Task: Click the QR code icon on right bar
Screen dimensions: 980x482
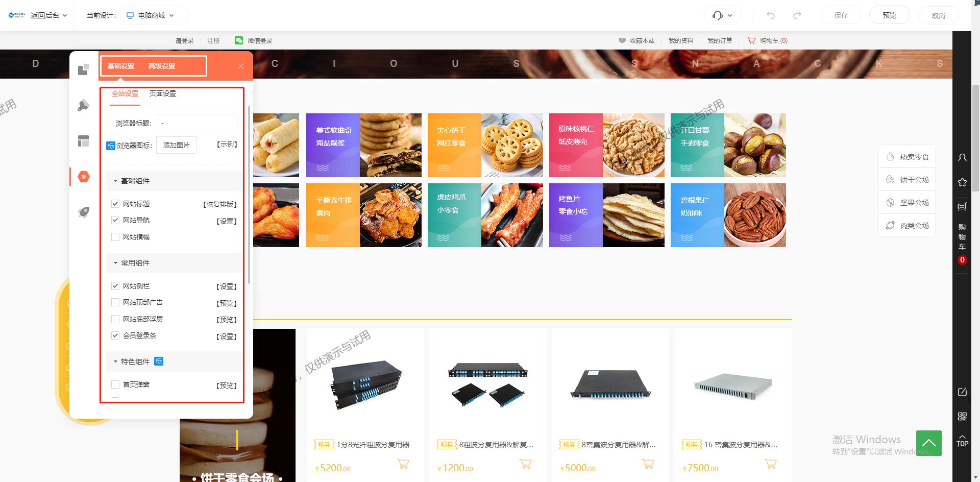Action: (962, 417)
